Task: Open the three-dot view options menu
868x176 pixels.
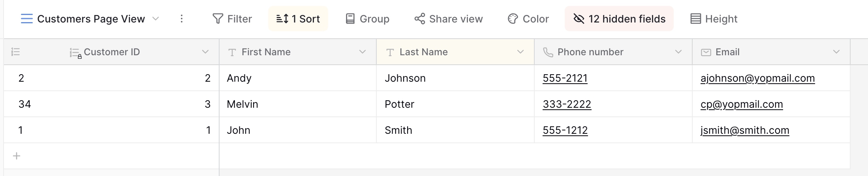Action: (182, 19)
